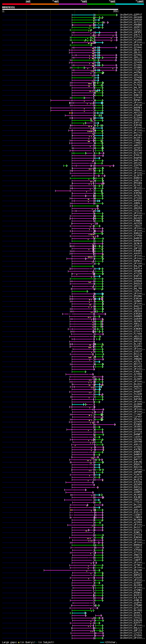Select the UniRef100_P18165 label
The width and height of the screenshot is (146, 644).
pyautogui.click(x=131, y=578)
